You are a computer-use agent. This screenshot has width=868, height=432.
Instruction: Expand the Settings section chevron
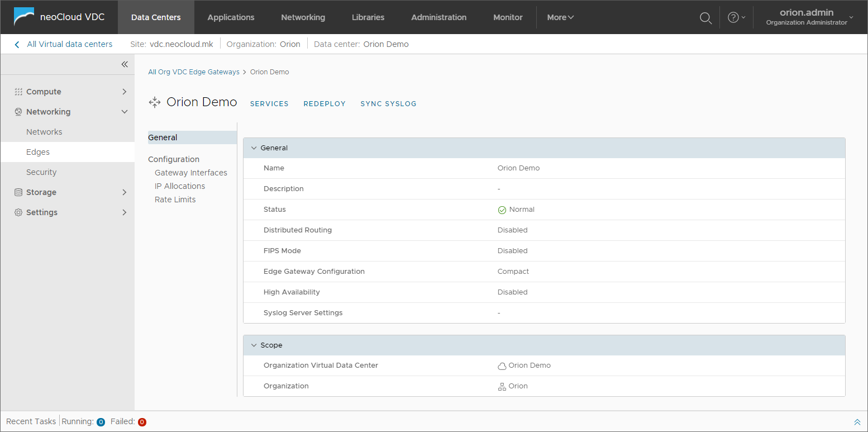tap(125, 212)
